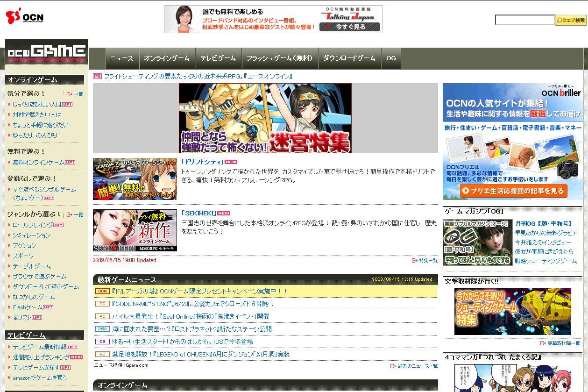
Task: Open the Talking Japan top banner ad
Action: point(273,19)
